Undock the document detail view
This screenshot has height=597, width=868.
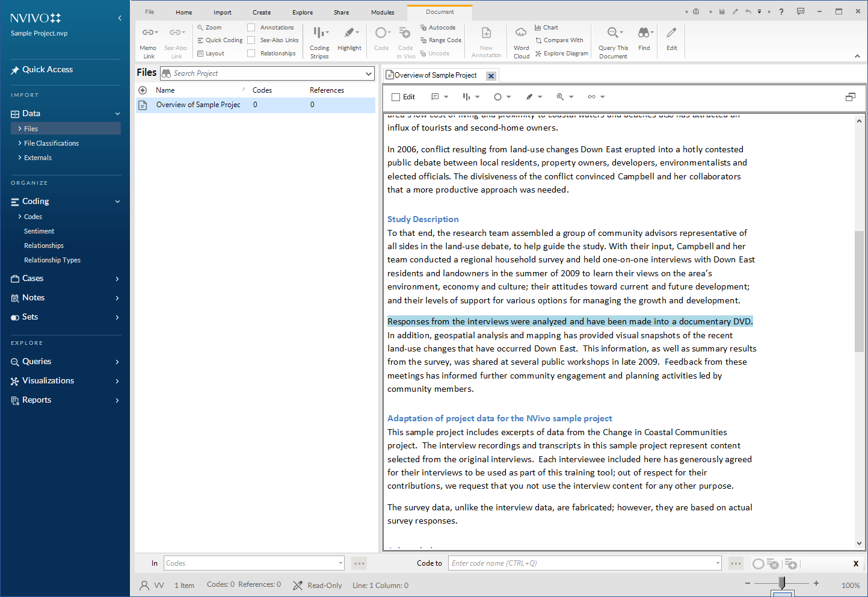(x=850, y=97)
